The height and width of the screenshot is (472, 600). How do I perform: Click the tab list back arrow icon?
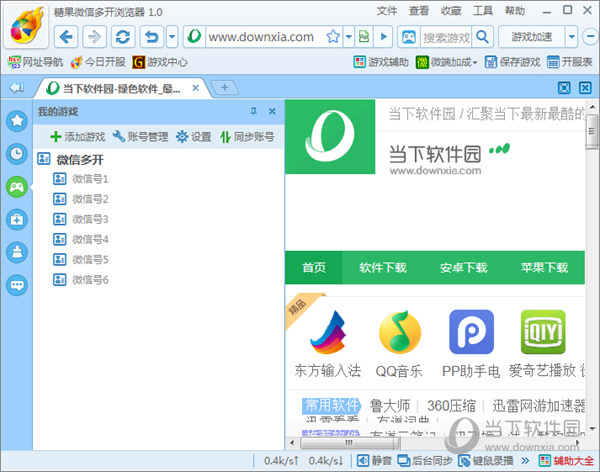point(17,88)
